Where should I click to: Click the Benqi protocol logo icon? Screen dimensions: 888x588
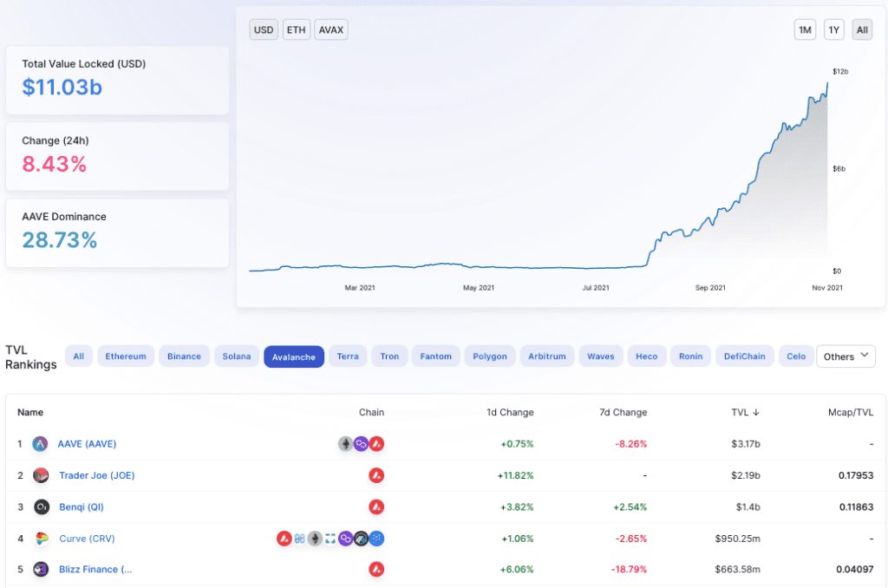41,506
